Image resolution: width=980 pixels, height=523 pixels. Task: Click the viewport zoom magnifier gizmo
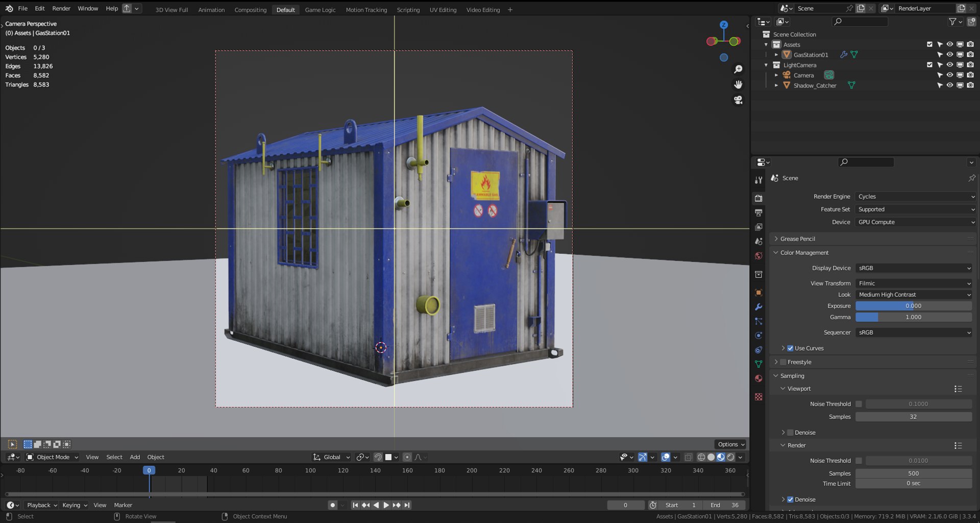(x=738, y=69)
